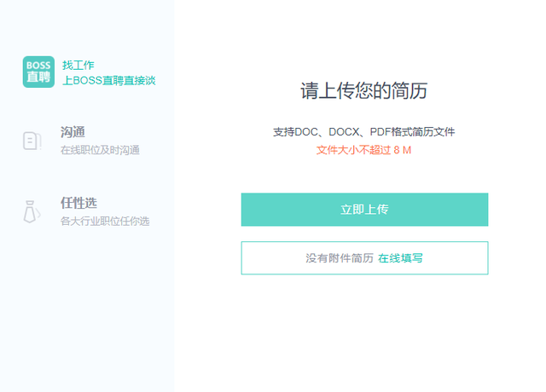This screenshot has width=546, height=392.
Task: Click the 沟通 chat document icon
Action: tap(32, 141)
